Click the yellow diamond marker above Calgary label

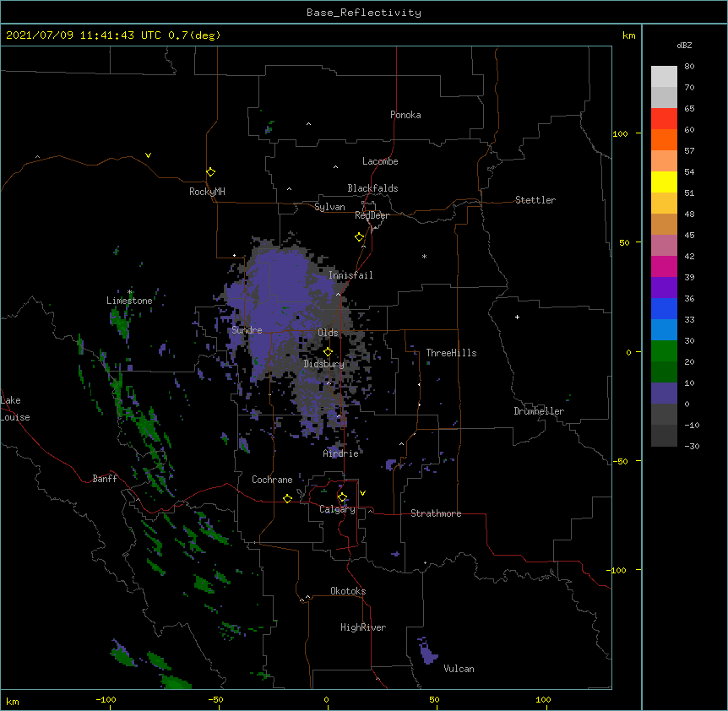342,497
